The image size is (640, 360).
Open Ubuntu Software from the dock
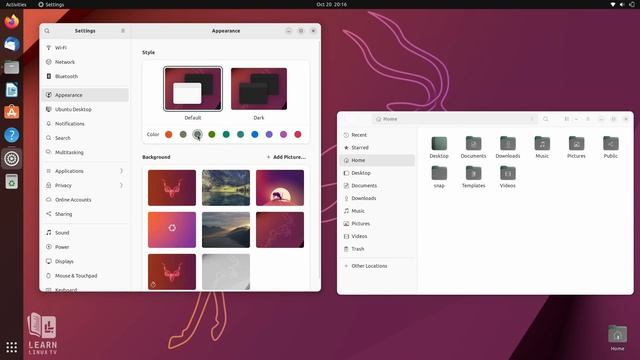11,112
